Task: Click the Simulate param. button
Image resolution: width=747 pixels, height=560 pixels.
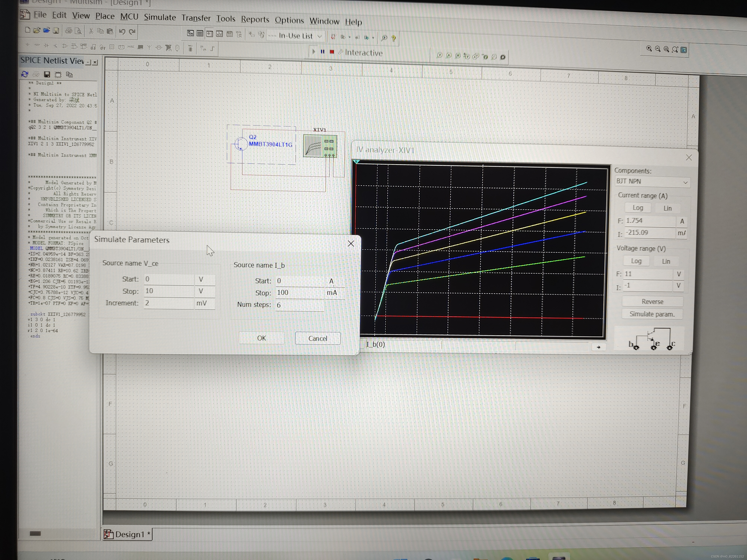Action: click(652, 314)
